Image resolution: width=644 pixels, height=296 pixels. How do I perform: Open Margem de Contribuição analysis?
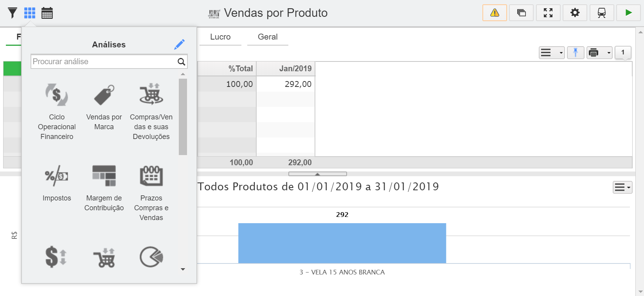click(x=104, y=188)
